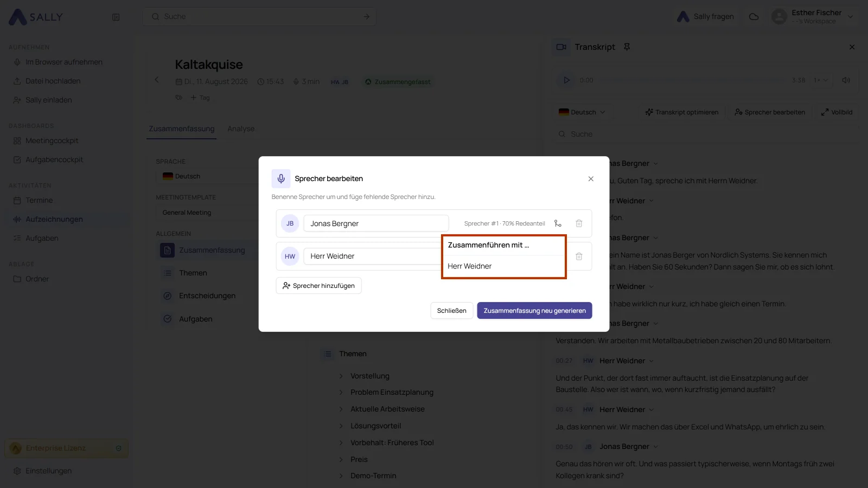Click the merge speaker icon for Jonas Bergner

click(558, 223)
